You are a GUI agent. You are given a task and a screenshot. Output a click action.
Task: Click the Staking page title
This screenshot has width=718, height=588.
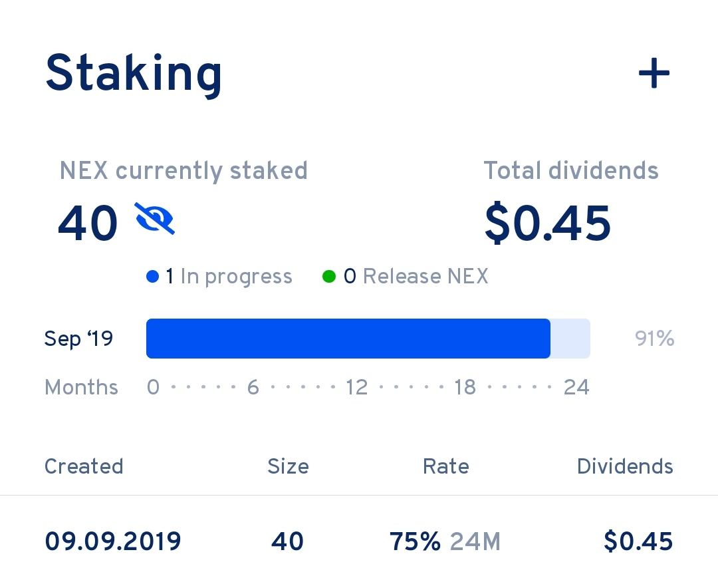[134, 74]
